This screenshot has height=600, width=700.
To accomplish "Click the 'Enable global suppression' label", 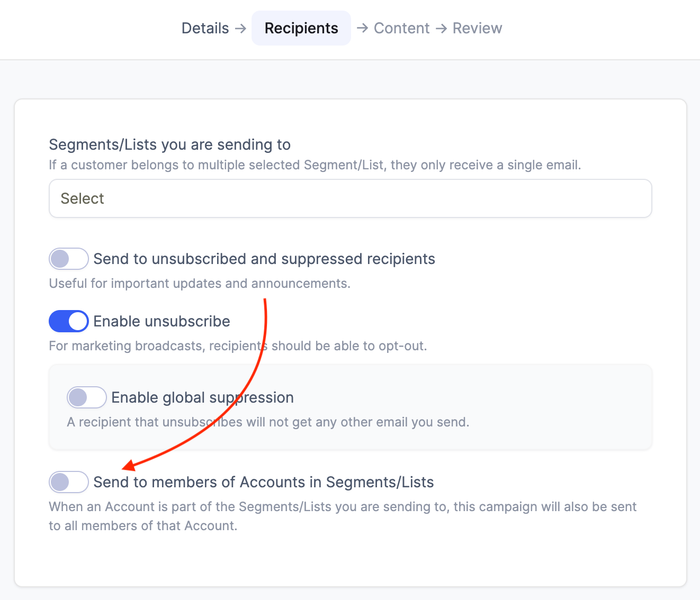I will pos(202,397).
